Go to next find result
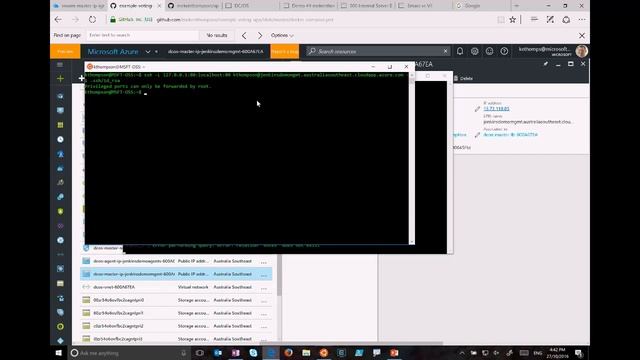This screenshot has width=640, height=360. click(260, 36)
